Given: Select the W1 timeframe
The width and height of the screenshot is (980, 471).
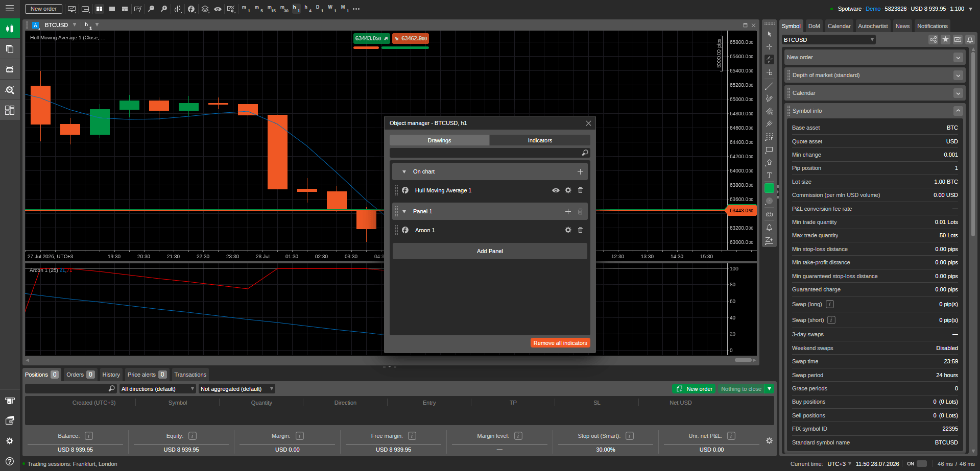Looking at the screenshot, I should point(332,9).
